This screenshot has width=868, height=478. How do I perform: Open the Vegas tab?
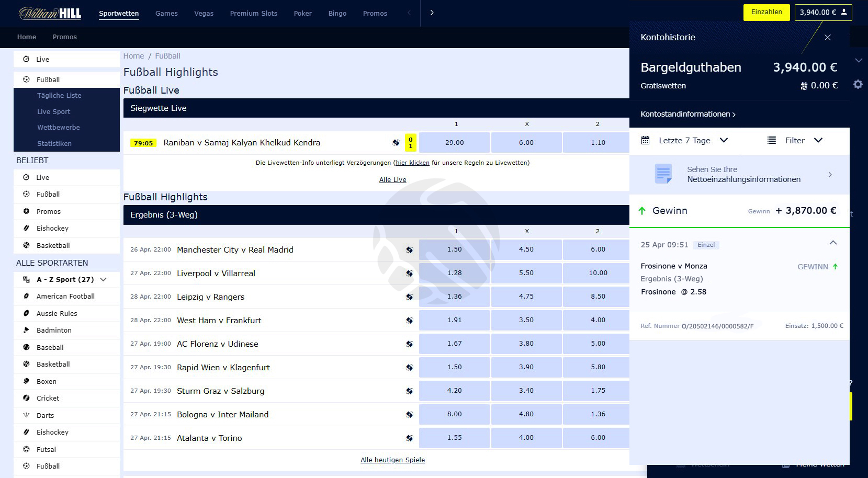click(204, 14)
